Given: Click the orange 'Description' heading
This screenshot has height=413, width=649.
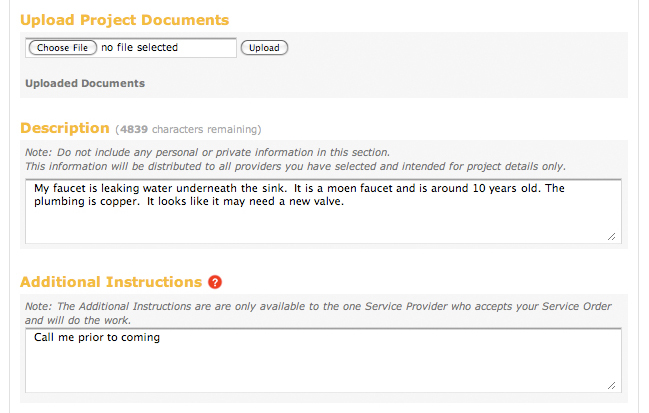Looking at the screenshot, I should (65, 128).
